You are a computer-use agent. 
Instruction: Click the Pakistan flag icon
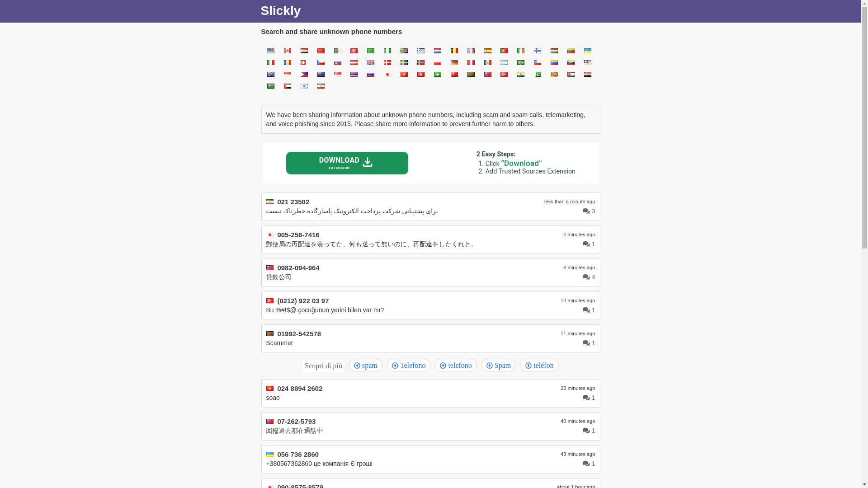click(x=537, y=74)
